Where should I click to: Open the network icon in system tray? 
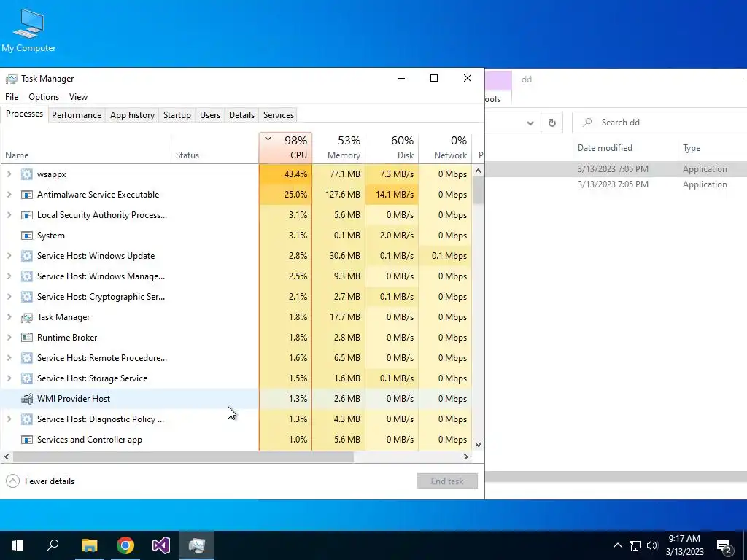click(x=635, y=545)
